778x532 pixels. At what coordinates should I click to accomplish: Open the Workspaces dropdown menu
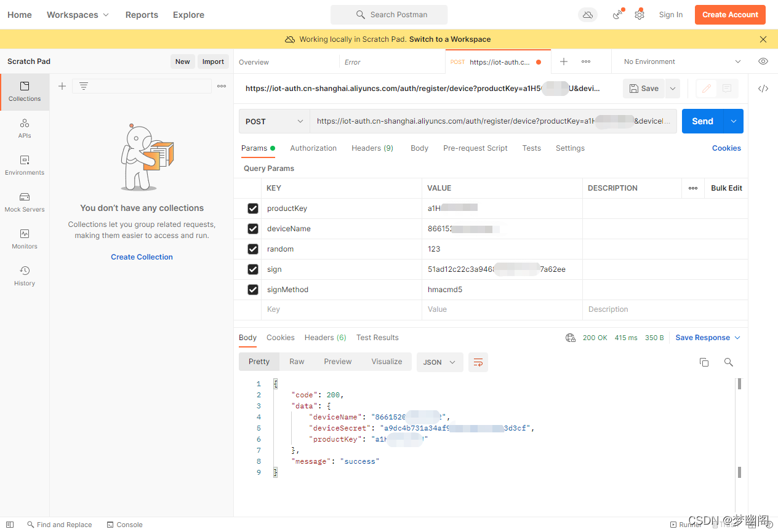pos(78,15)
